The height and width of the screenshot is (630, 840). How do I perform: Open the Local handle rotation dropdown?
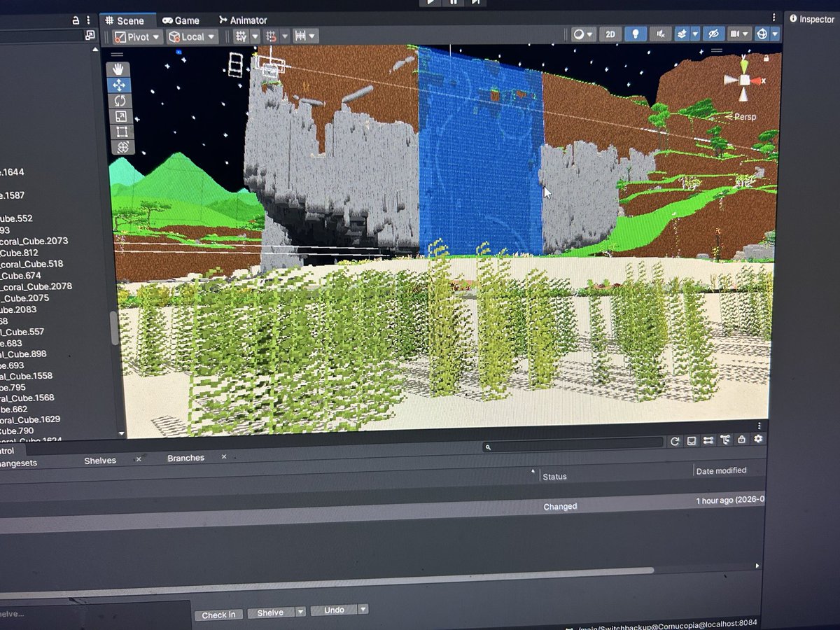click(x=191, y=36)
